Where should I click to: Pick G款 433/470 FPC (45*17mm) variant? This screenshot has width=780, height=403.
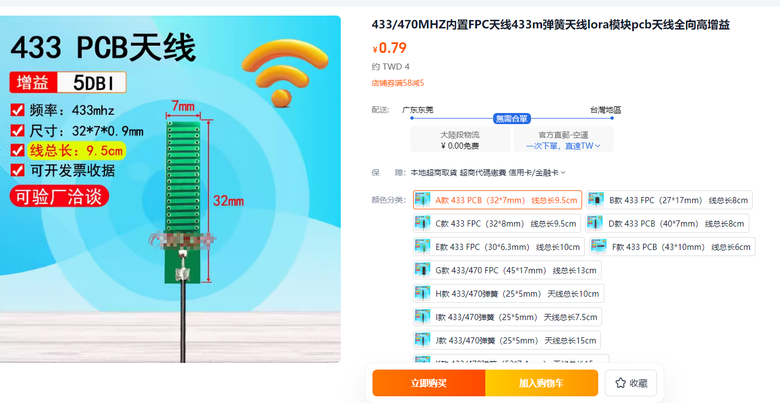(507, 270)
